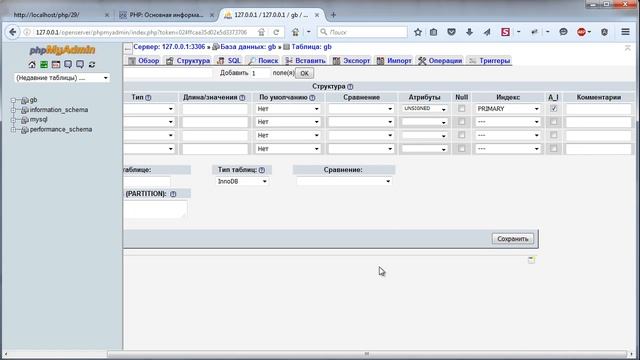Viewport: 640px width, 360px height.
Task: Click the Сохранить button
Action: pyautogui.click(x=513, y=239)
